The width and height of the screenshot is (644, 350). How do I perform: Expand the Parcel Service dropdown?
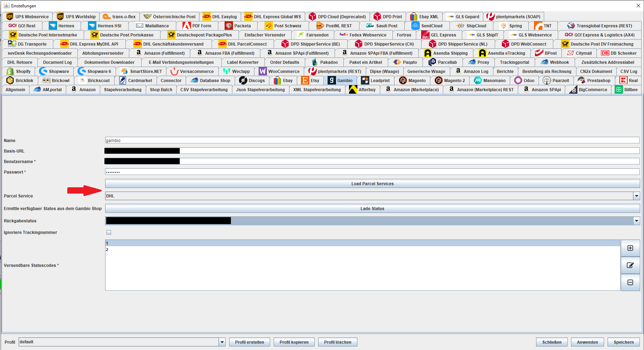[636, 196]
